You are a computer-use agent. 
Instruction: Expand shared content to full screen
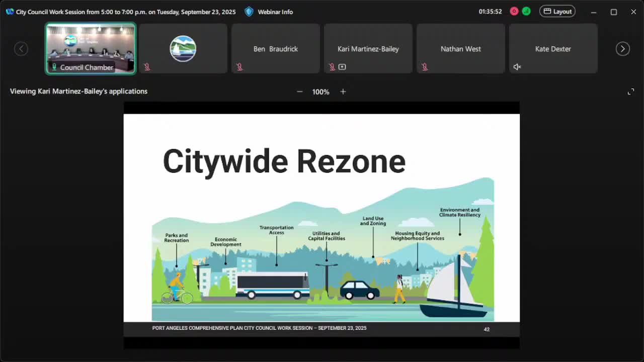point(631,92)
